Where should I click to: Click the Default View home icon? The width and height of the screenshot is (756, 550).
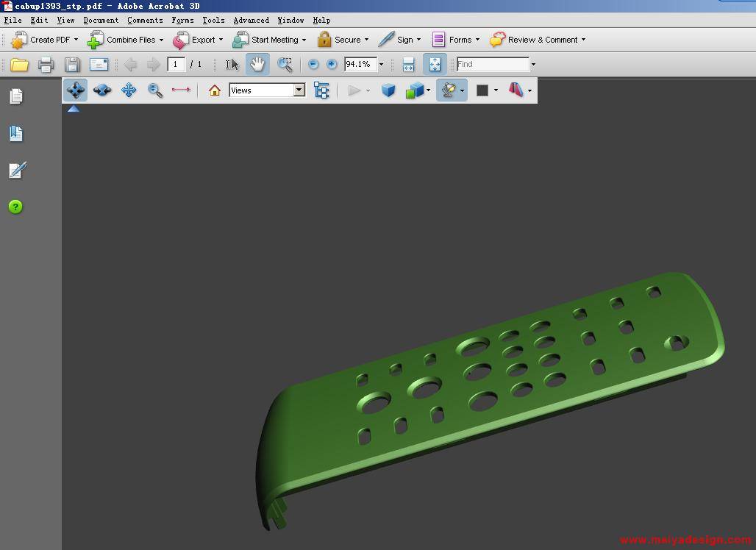coord(215,90)
